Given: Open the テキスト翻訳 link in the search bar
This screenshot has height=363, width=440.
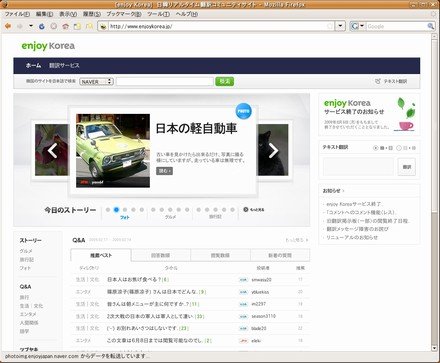Looking at the screenshot, I should (x=395, y=81).
